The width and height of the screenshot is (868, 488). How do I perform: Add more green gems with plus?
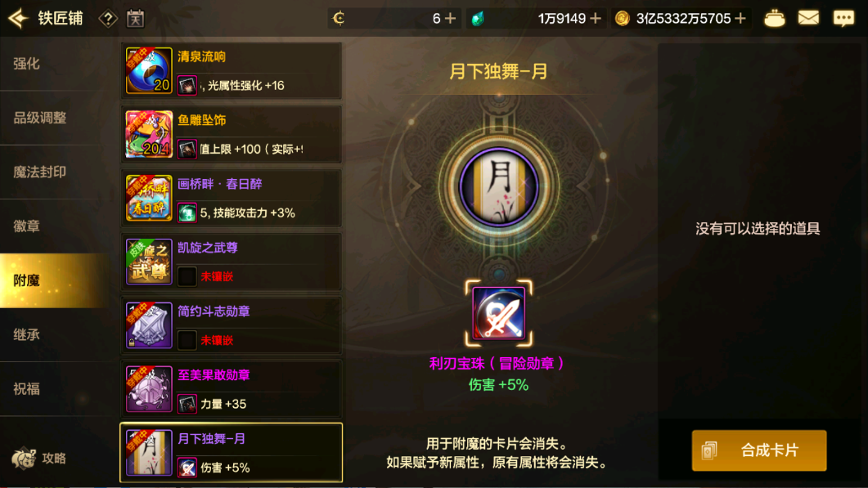pyautogui.click(x=595, y=19)
